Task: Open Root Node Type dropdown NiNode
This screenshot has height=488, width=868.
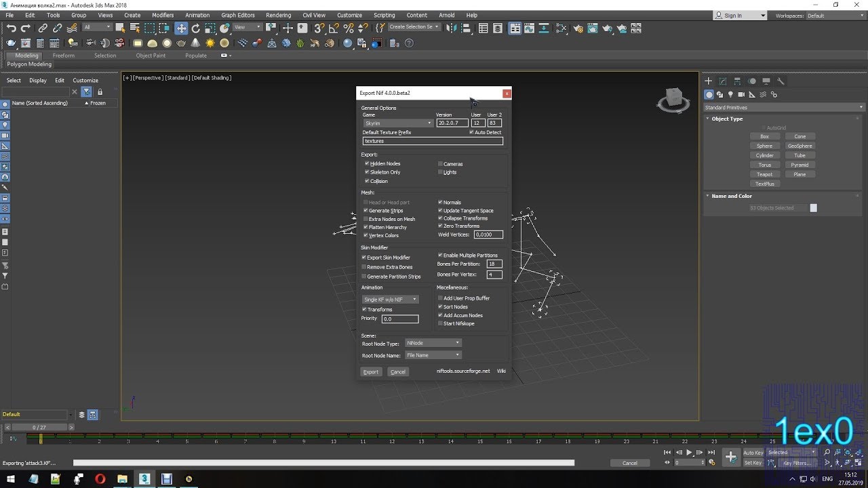Action: pos(433,343)
